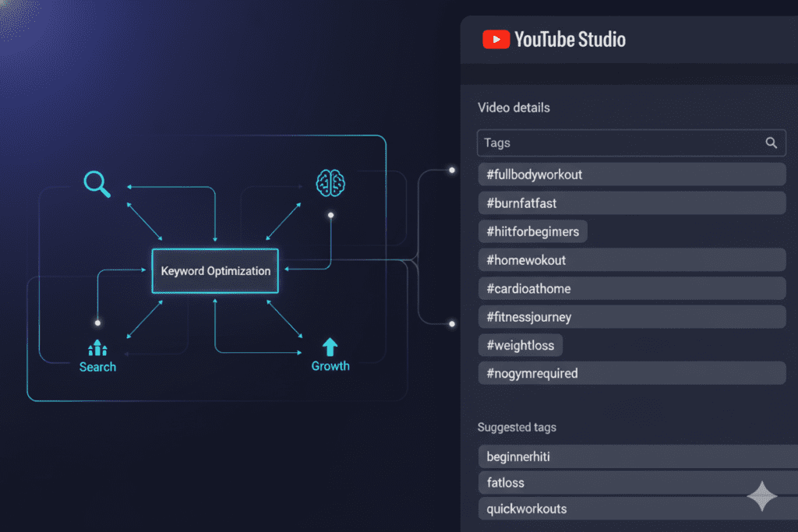This screenshot has width=798, height=532.
Task: Click the #fullbodyworkout tag
Action: click(x=631, y=174)
